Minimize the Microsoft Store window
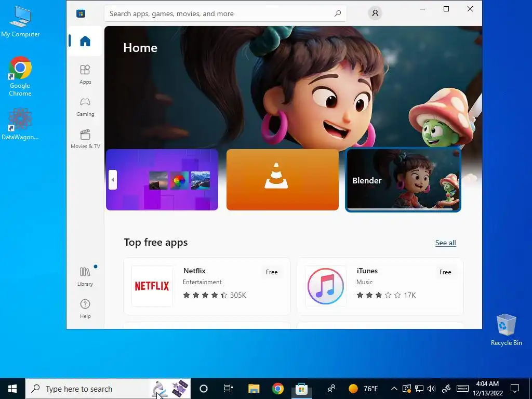 pos(422,9)
